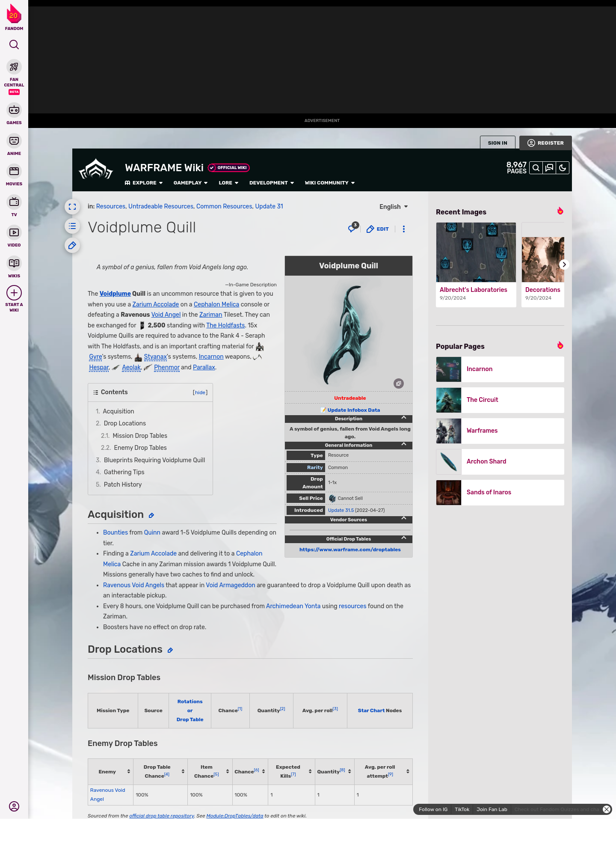
Task: Edit the Acquisition section
Action: pos(151,515)
